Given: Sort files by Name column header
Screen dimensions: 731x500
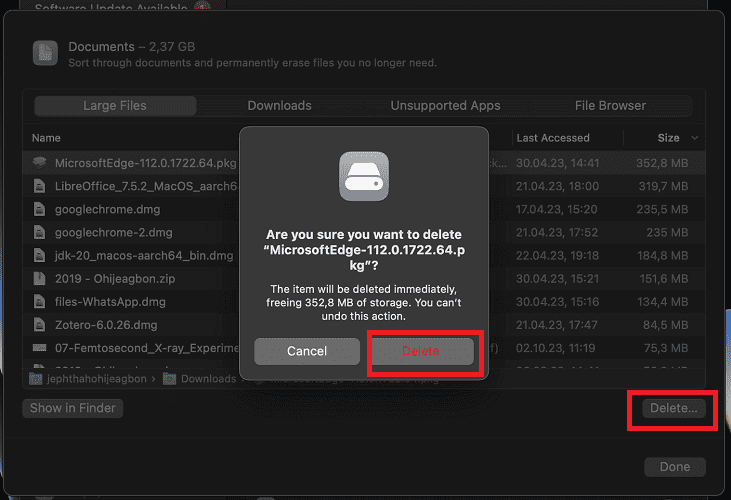Looking at the screenshot, I should click(x=46, y=138).
